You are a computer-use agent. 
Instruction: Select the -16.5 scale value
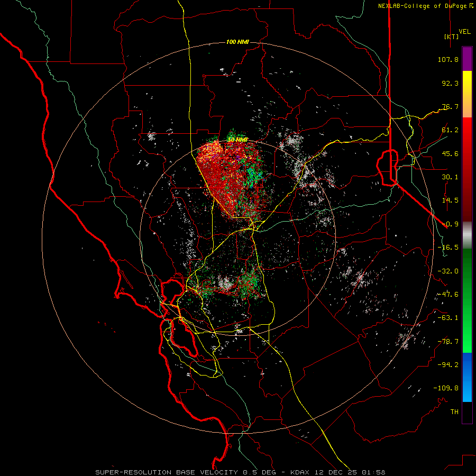[x=448, y=248]
